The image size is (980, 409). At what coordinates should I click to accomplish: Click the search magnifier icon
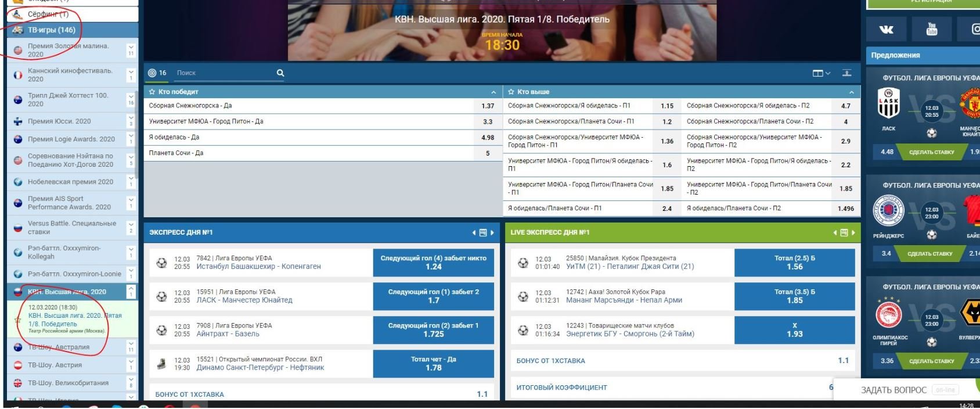pyautogui.click(x=280, y=73)
